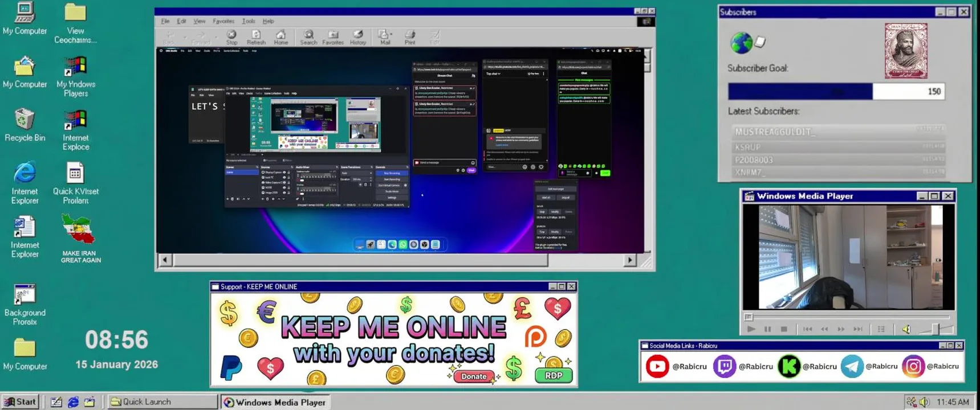Open the Favorites menu in menu bar
The width and height of the screenshot is (980, 410).
click(x=223, y=21)
